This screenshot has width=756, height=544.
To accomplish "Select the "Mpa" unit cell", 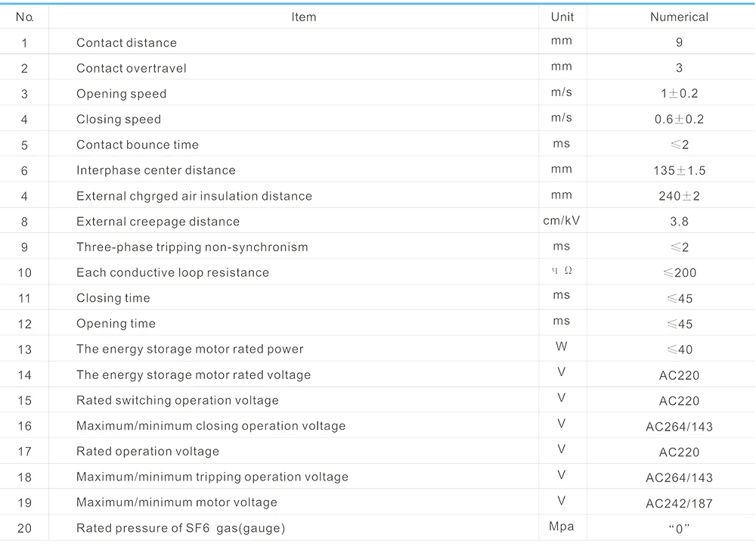I will click(x=561, y=527).
